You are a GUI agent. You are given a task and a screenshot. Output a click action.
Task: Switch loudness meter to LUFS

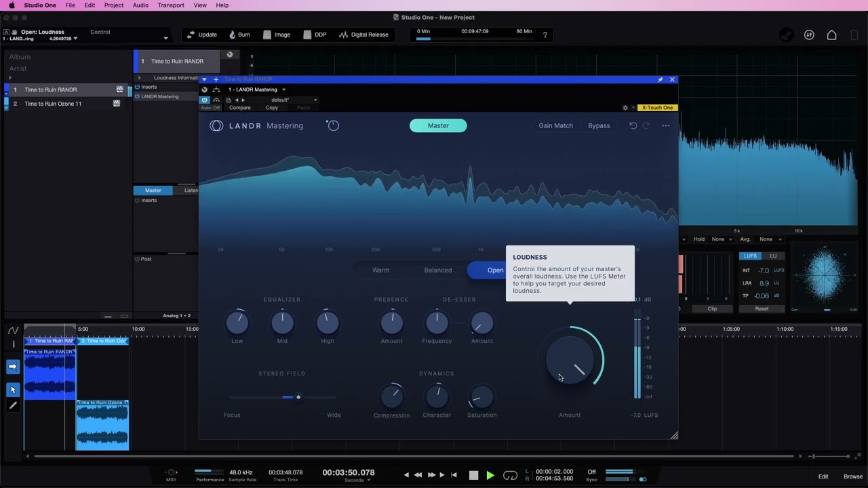751,256
